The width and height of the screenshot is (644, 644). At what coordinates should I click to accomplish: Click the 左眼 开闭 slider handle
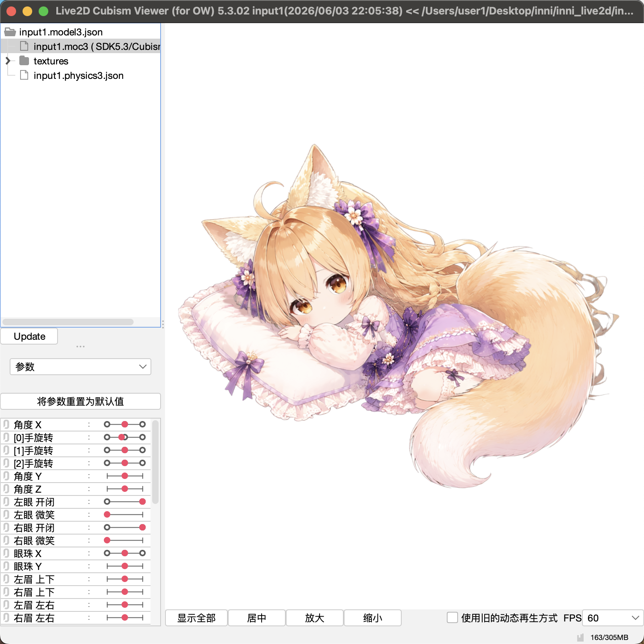click(142, 502)
